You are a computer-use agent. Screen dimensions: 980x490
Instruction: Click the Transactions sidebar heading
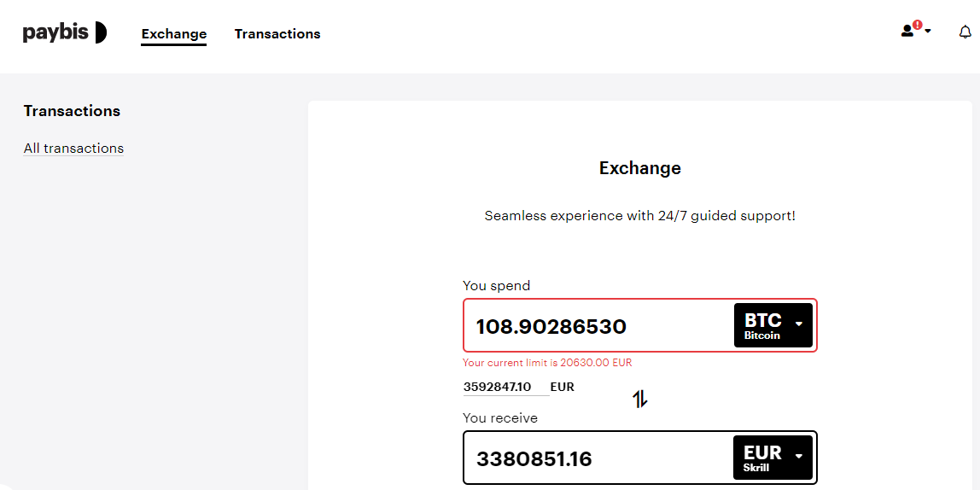coord(72,111)
